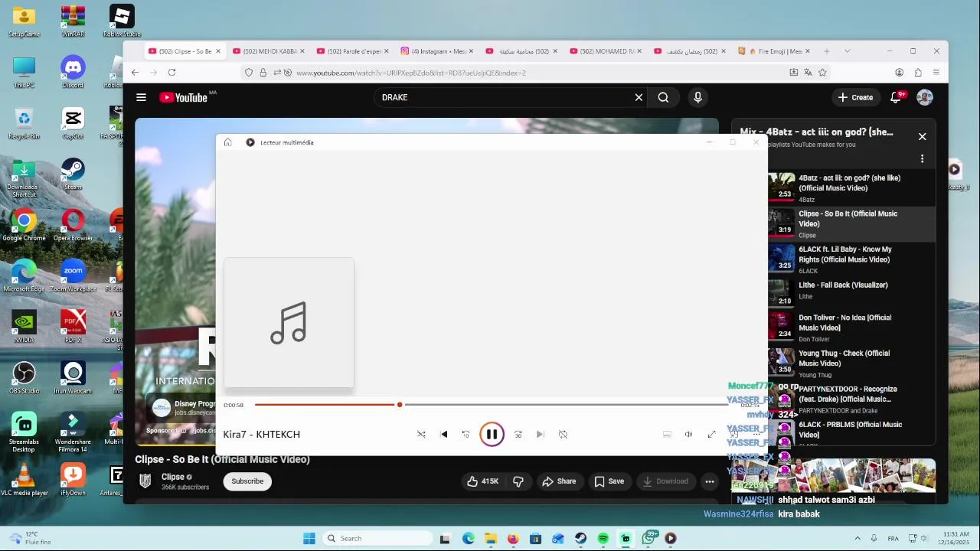This screenshot has height=551, width=980.
Task: Like the Clipse video
Action: pyautogui.click(x=482, y=481)
